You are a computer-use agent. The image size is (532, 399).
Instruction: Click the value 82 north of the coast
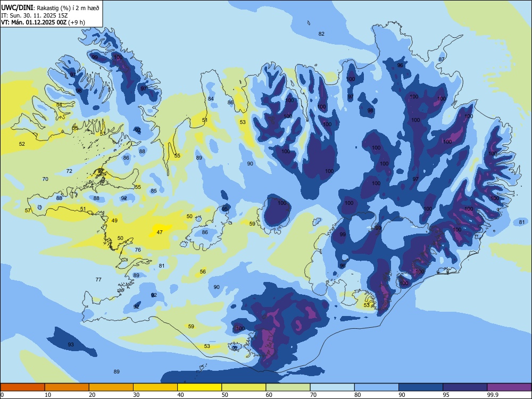[321, 34]
